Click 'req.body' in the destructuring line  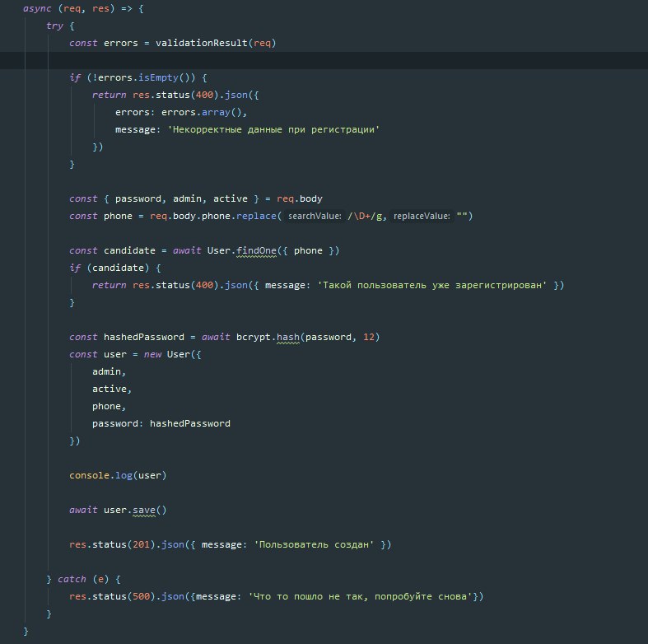pyautogui.click(x=299, y=198)
